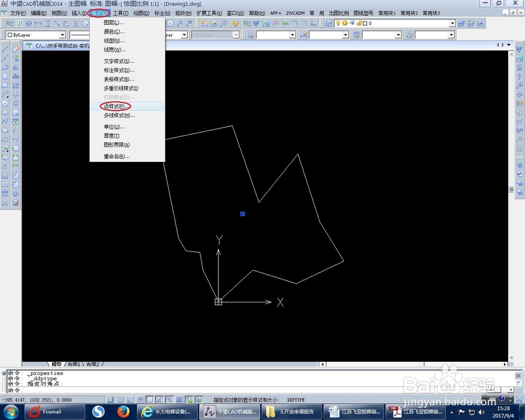
Task: Select the Copy objects tool
Action: (15, 58)
